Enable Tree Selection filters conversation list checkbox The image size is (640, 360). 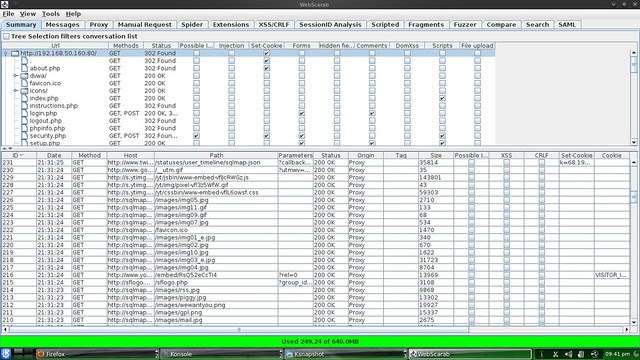click(x=7, y=36)
